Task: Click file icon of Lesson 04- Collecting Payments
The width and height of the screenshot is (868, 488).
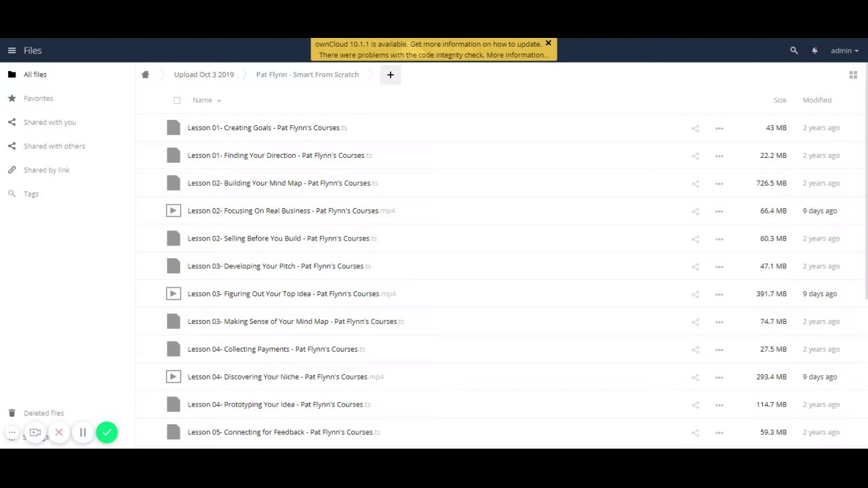Action: pos(174,349)
